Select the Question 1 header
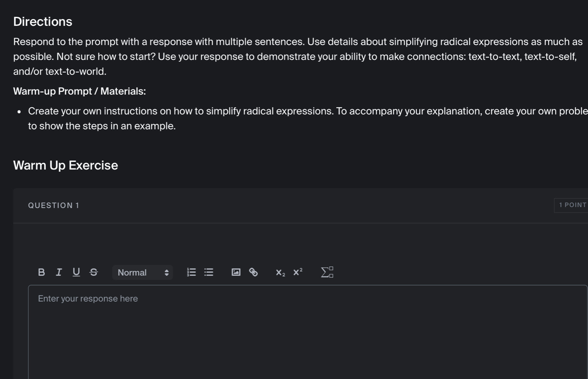Image resolution: width=588 pixels, height=379 pixels. click(54, 205)
